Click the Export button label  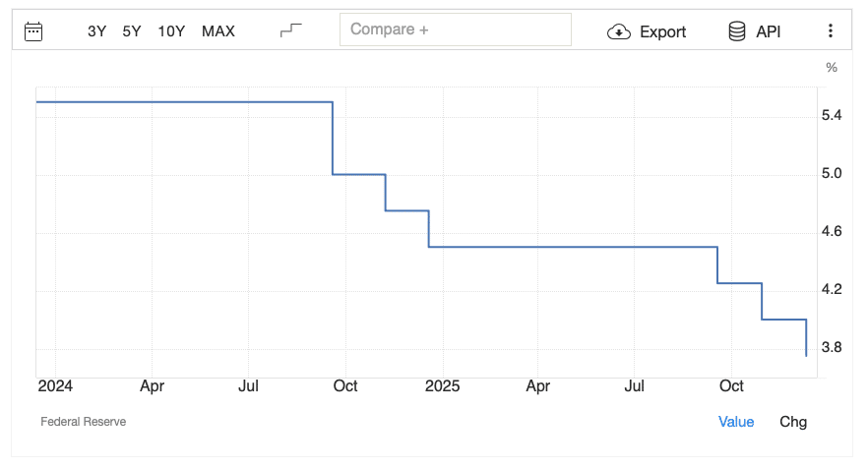pos(662,31)
